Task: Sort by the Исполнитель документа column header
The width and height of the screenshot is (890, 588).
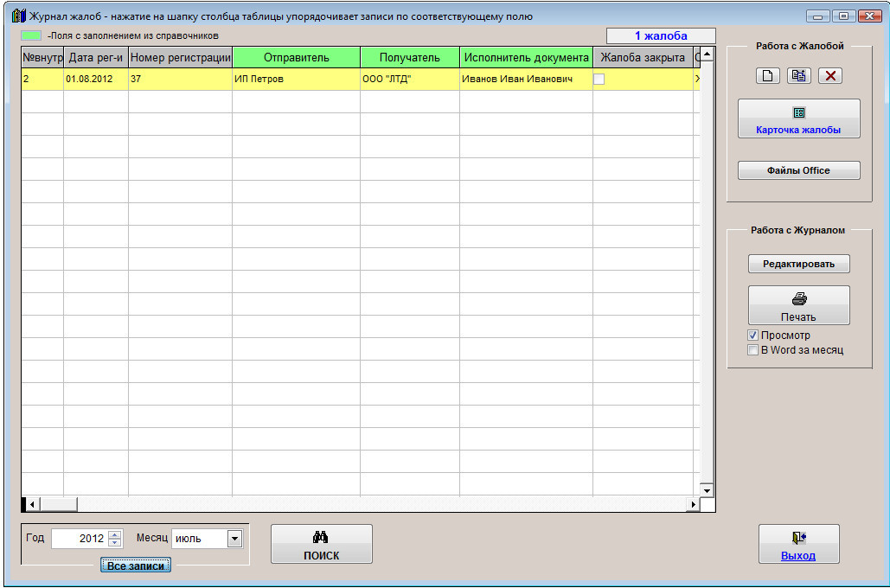Action: click(526, 57)
